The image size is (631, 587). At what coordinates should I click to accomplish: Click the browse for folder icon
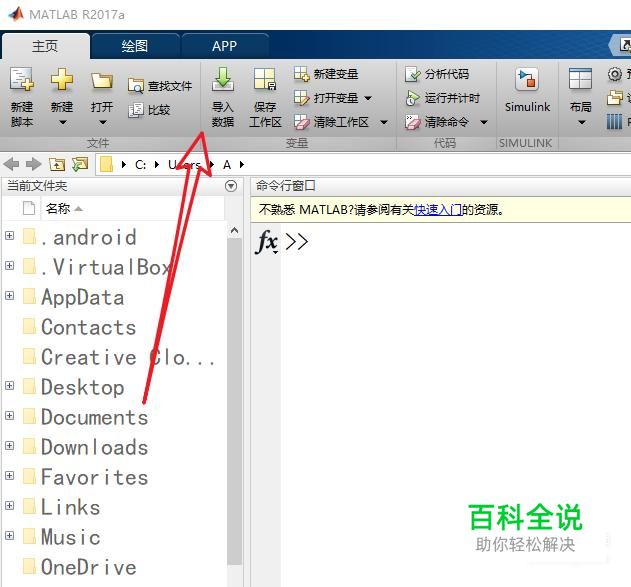tap(80, 164)
